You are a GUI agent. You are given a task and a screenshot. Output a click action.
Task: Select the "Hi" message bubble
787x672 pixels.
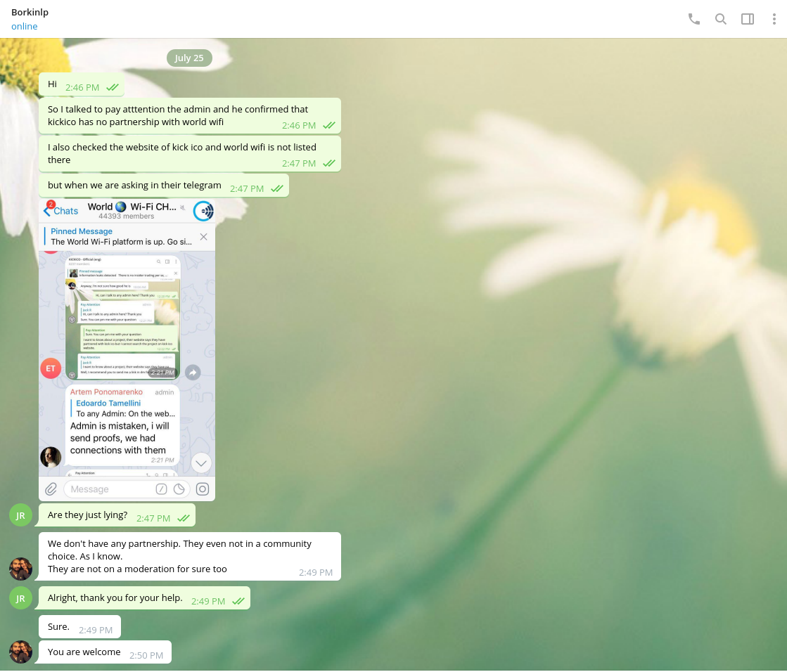[x=82, y=84]
